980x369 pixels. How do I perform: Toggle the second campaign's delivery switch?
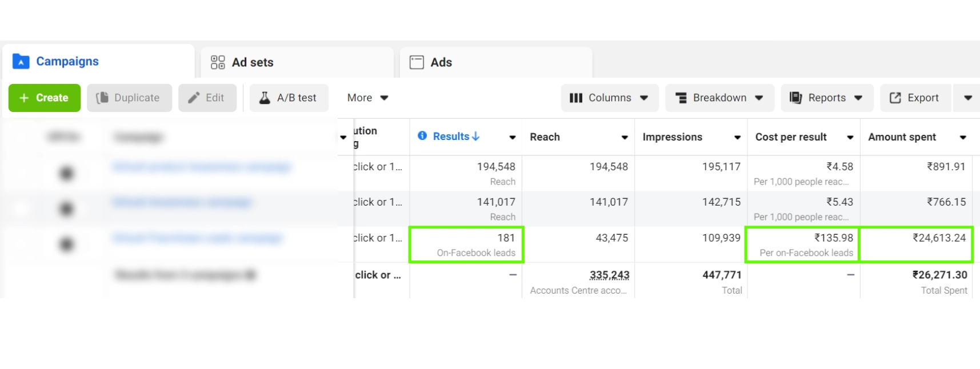pyautogui.click(x=67, y=209)
